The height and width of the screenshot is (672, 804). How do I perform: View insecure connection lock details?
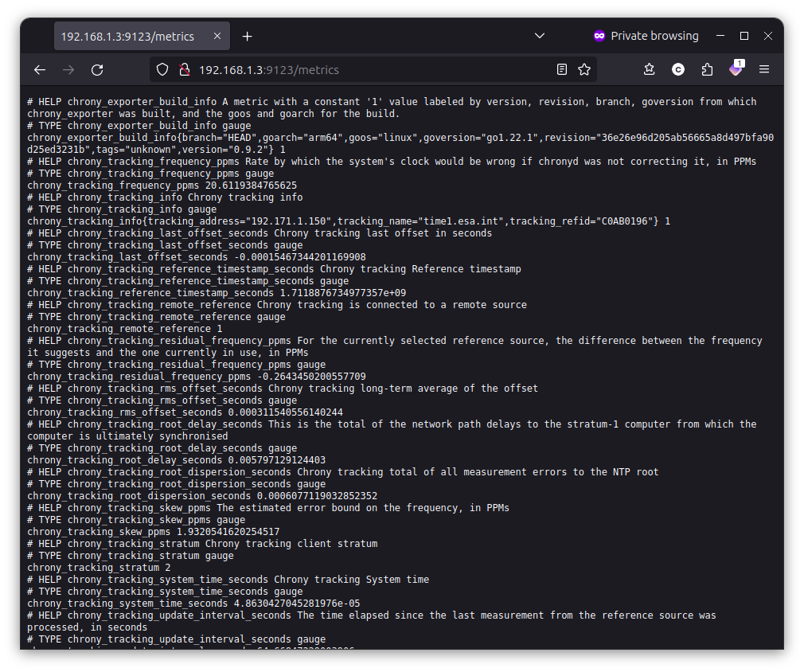point(184,69)
